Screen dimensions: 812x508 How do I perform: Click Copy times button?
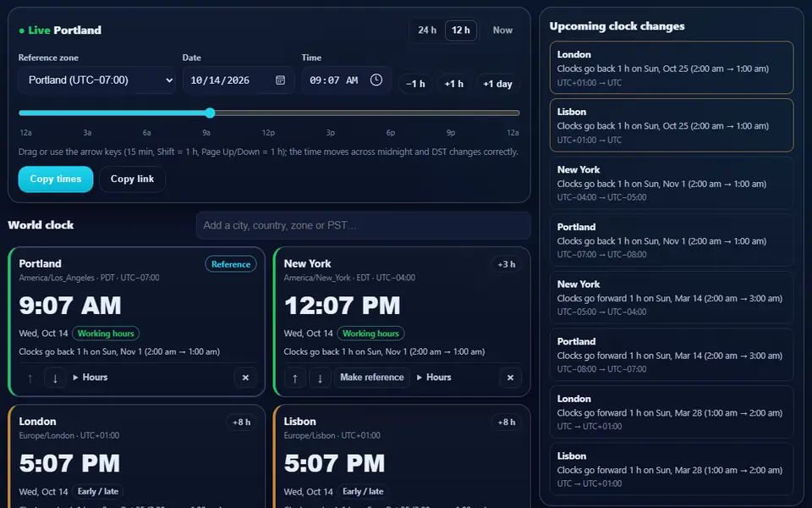click(56, 179)
